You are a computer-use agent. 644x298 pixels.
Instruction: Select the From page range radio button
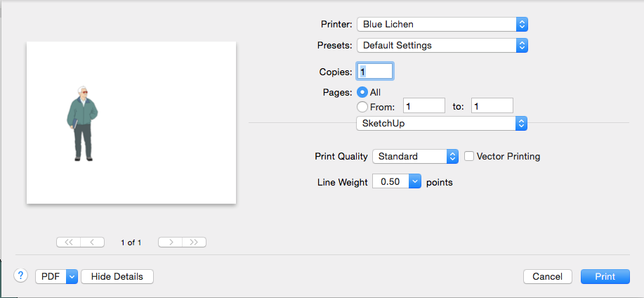[x=362, y=107]
